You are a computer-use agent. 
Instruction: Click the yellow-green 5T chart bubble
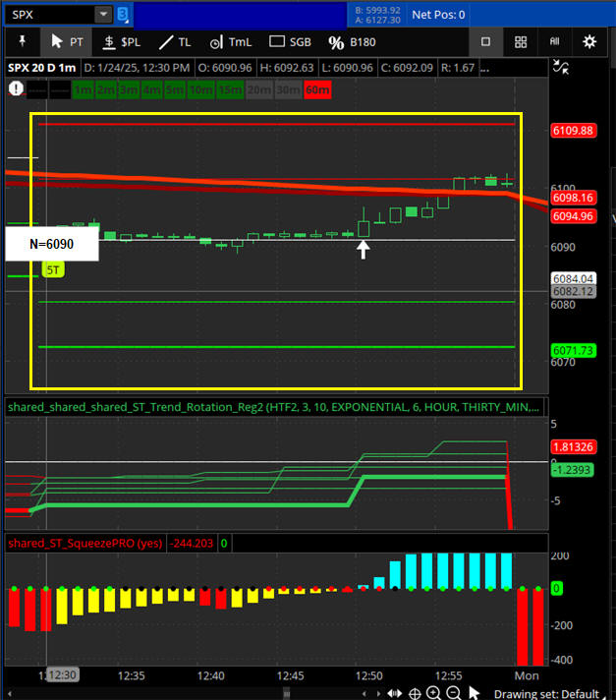53,270
